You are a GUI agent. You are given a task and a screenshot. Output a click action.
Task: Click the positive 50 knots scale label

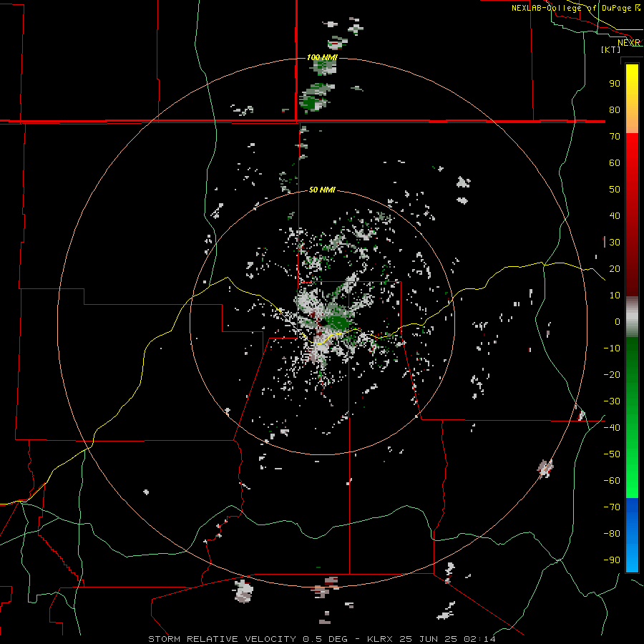pos(615,190)
